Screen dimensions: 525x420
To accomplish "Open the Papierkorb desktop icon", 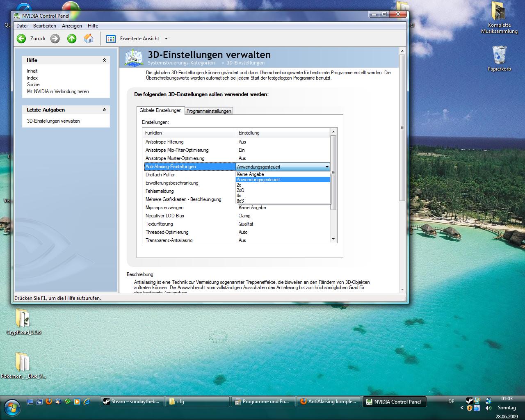I will click(x=499, y=58).
